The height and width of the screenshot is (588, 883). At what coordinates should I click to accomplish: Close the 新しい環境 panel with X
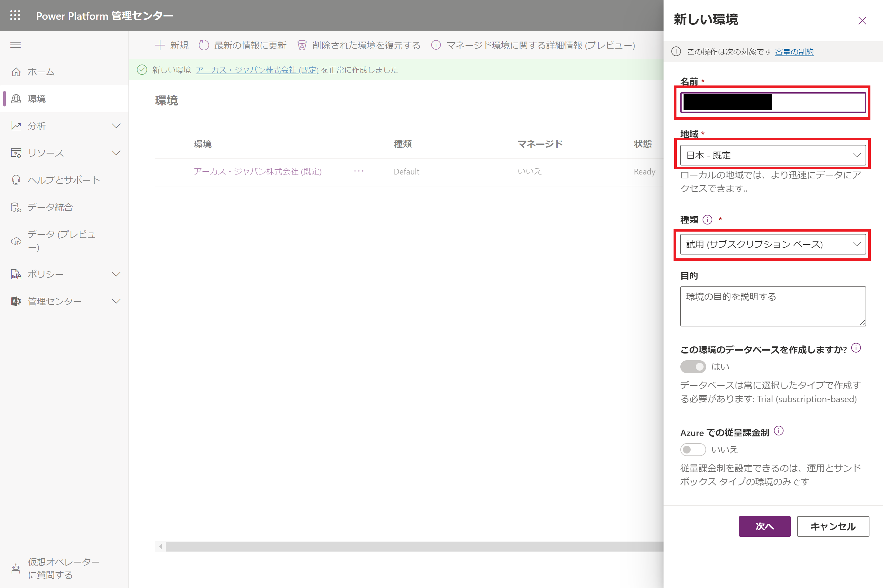tap(862, 21)
